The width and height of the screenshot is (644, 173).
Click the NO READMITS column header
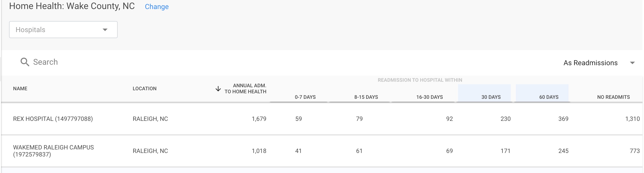[614, 97]
